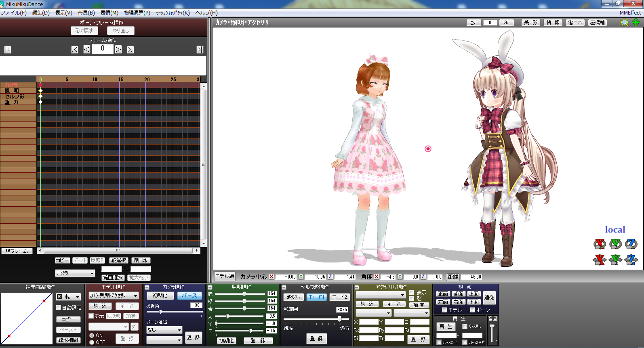Click the パース perspective button
644x348 pixels.
[189, 296]
